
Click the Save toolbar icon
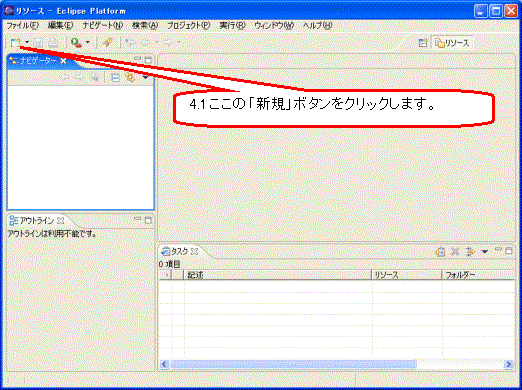[x=38, y=43]
